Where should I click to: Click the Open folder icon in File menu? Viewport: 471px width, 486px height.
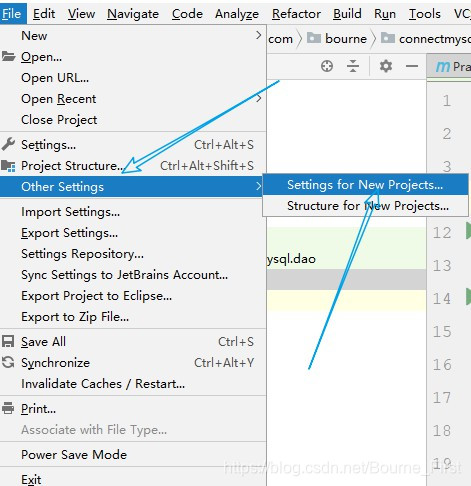point(8,56)
